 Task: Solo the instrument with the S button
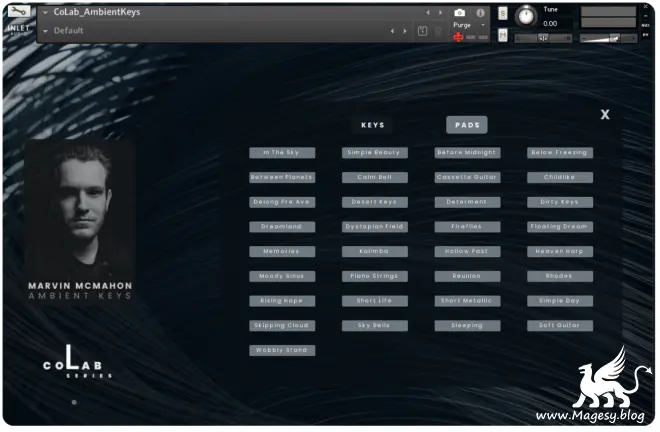point(503,14)
